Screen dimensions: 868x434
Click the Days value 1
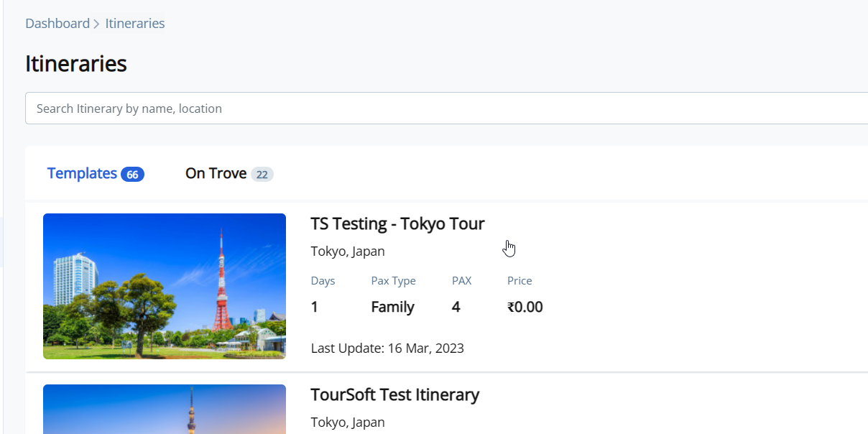click(x=315, y=308)
